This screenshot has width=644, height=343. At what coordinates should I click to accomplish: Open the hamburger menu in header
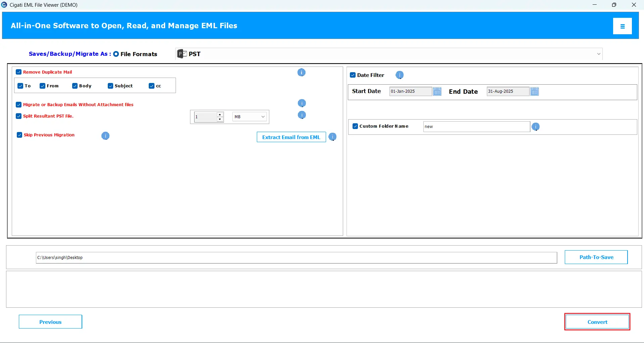pos(622,26)
